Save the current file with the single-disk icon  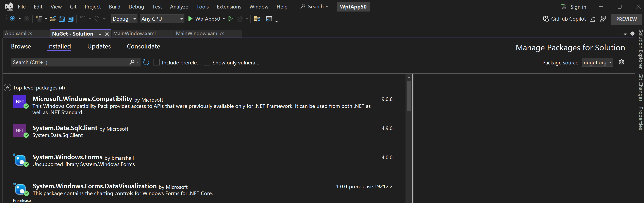pos(62,19)
